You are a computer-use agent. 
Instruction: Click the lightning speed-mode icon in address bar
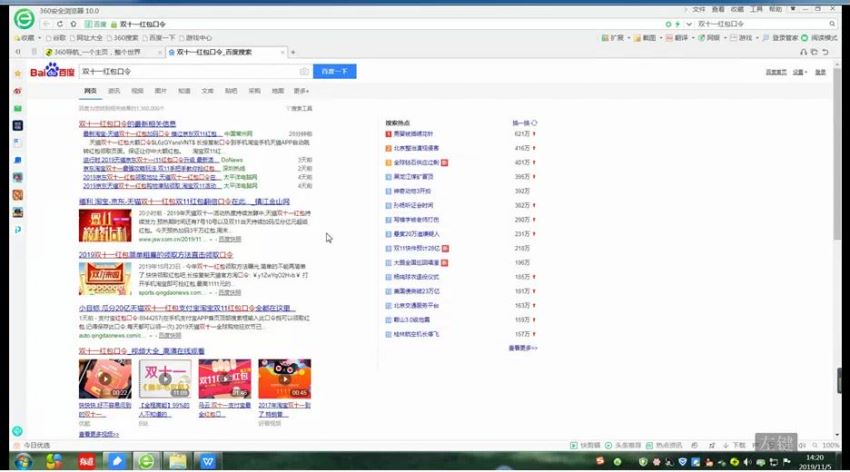pyautogui.click(x=677, y=24)
